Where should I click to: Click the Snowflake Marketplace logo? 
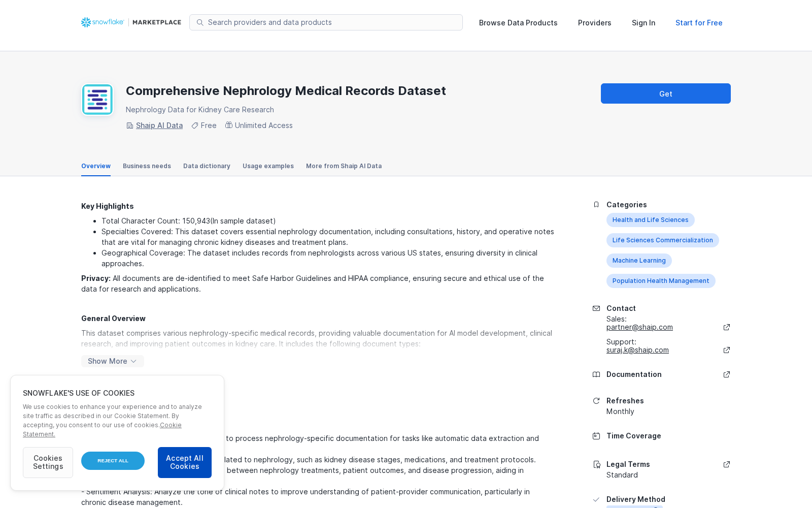point(131,22)
